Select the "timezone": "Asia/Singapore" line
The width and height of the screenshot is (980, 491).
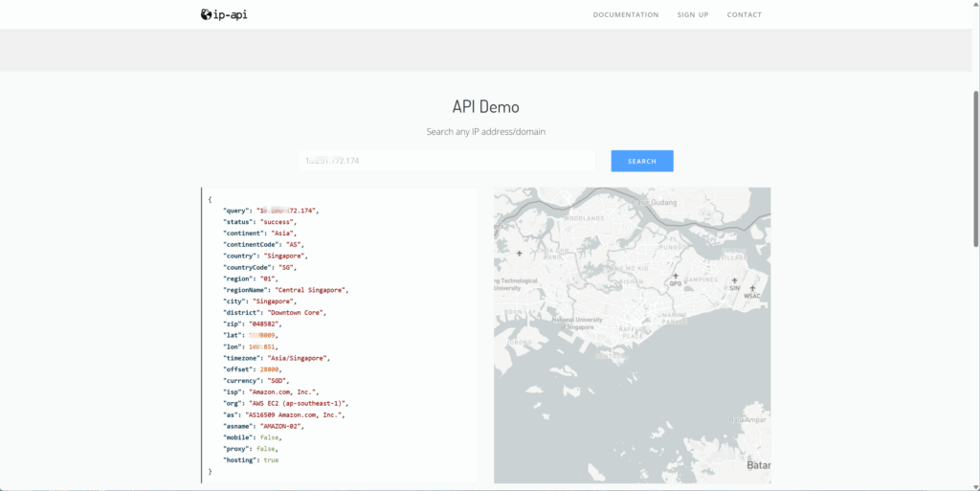[277, 358]
